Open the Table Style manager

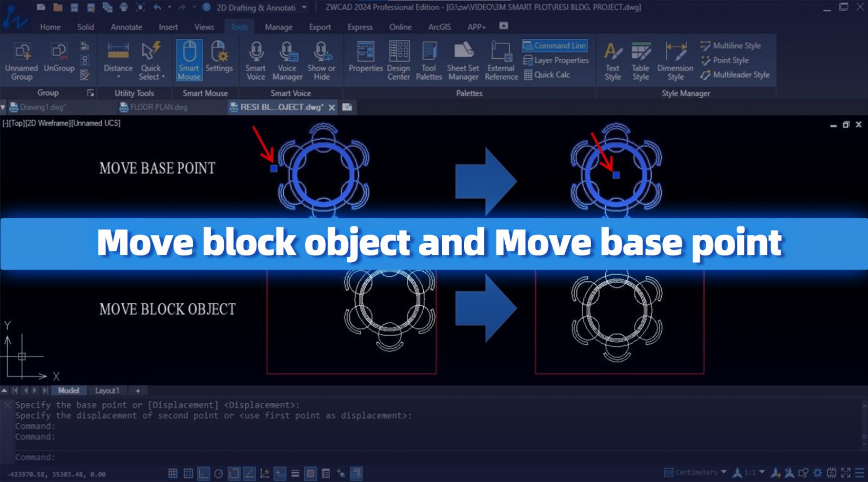(641, 59)
